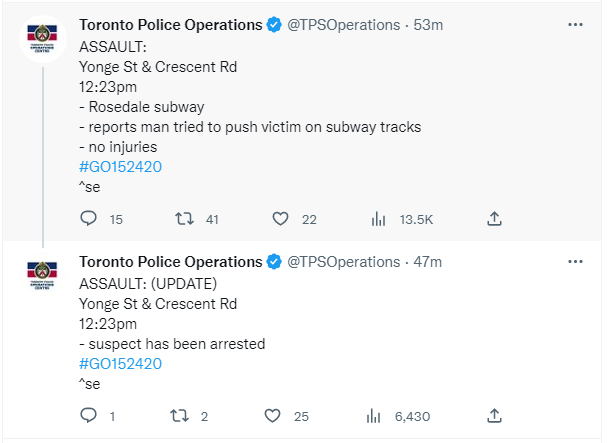This screenshot has width=607, height=443.
Task: Share the first assault tweet
Action: [494, 219]
